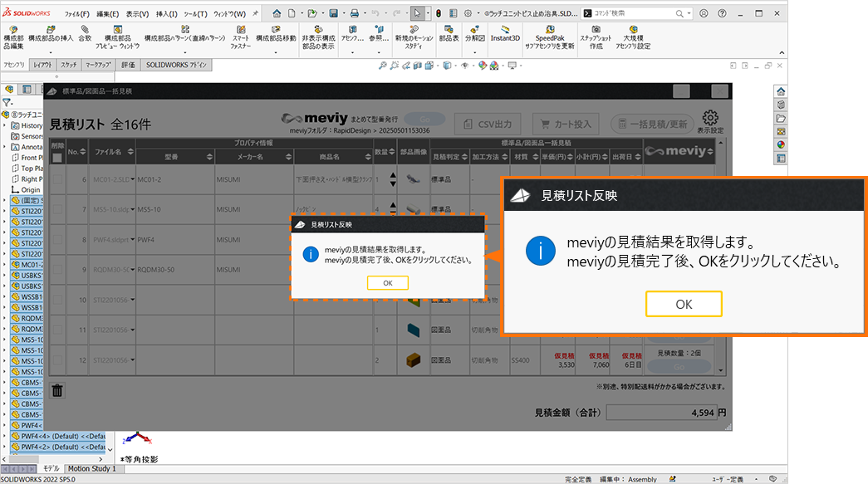Check the delete box for row 6

pyautogui.click(x=57, y=179)
